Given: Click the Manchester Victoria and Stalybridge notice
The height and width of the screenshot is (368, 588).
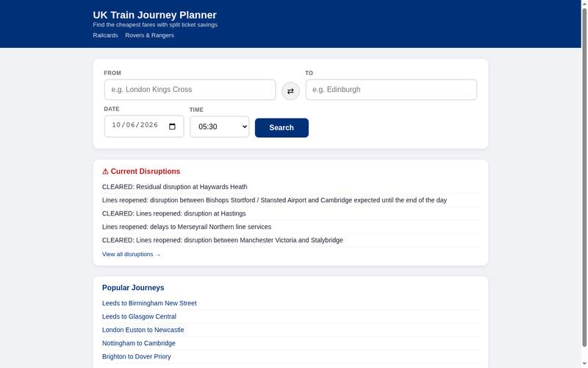Looking at the screenshot, I should pos(223,240).
